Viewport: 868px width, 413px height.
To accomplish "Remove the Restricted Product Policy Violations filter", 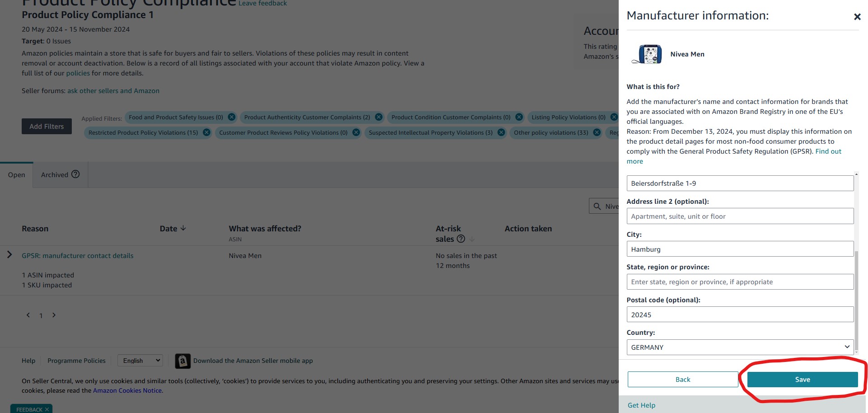I will [206, 132].
